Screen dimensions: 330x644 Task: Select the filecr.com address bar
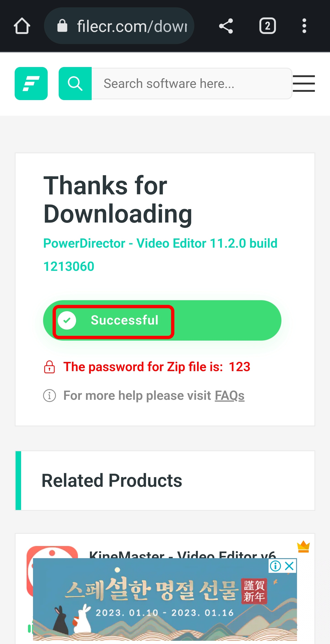point(119,26)
